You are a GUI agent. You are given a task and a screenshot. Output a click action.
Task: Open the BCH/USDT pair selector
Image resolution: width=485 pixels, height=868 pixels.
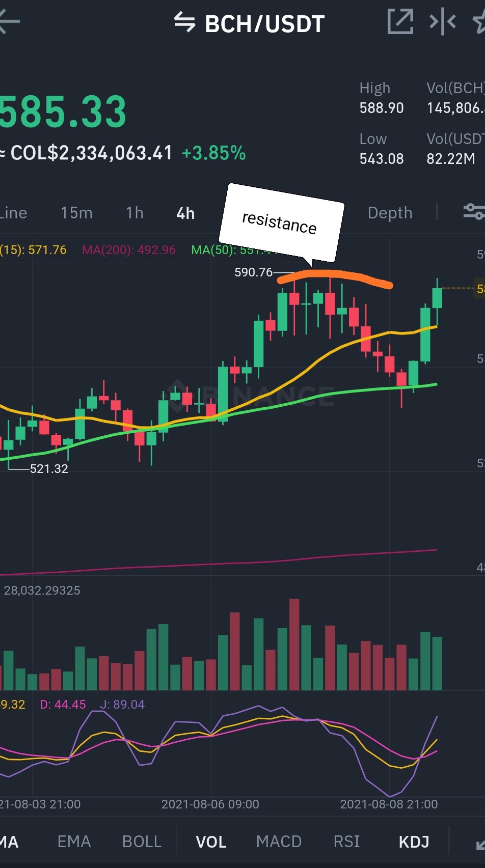264,24
